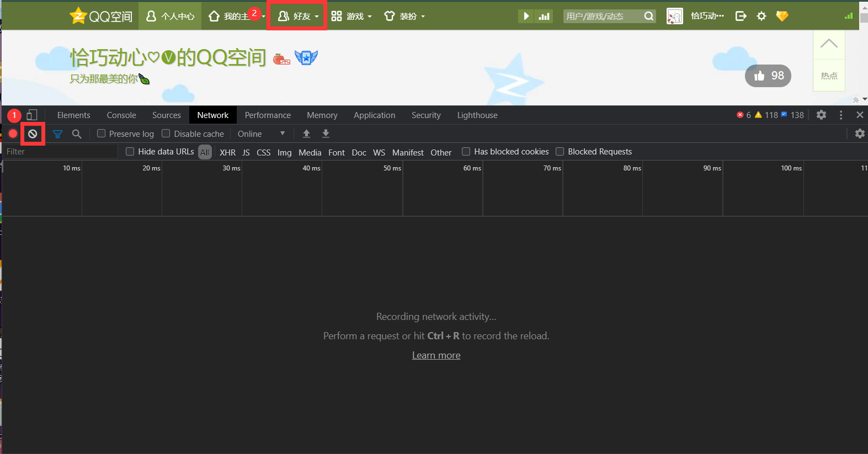Expand the 游戏 games dropdown
Viewport: 868px width, 454px height.
(x=352, y=16)
